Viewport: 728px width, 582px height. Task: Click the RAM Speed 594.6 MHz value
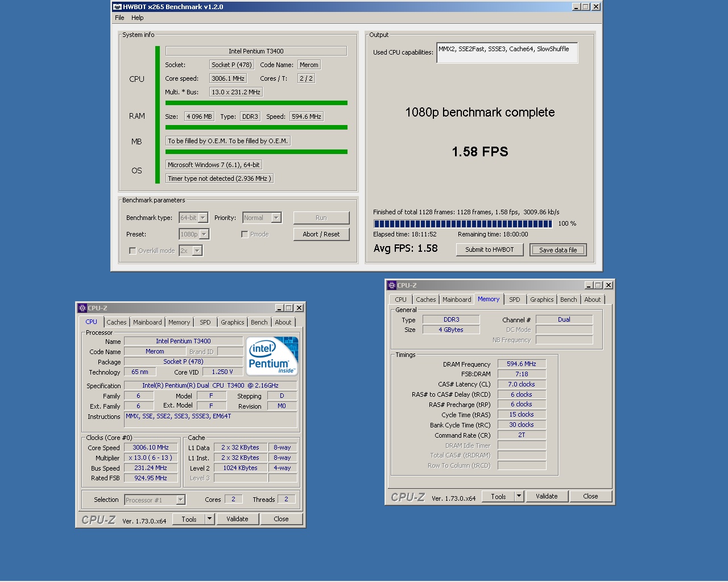307,117
